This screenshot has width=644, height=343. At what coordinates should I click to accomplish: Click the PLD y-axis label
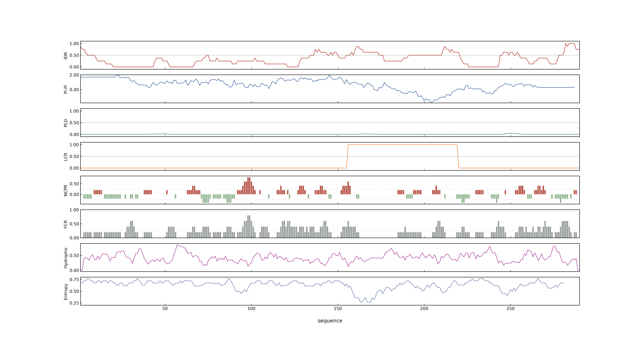pos(66,123)
